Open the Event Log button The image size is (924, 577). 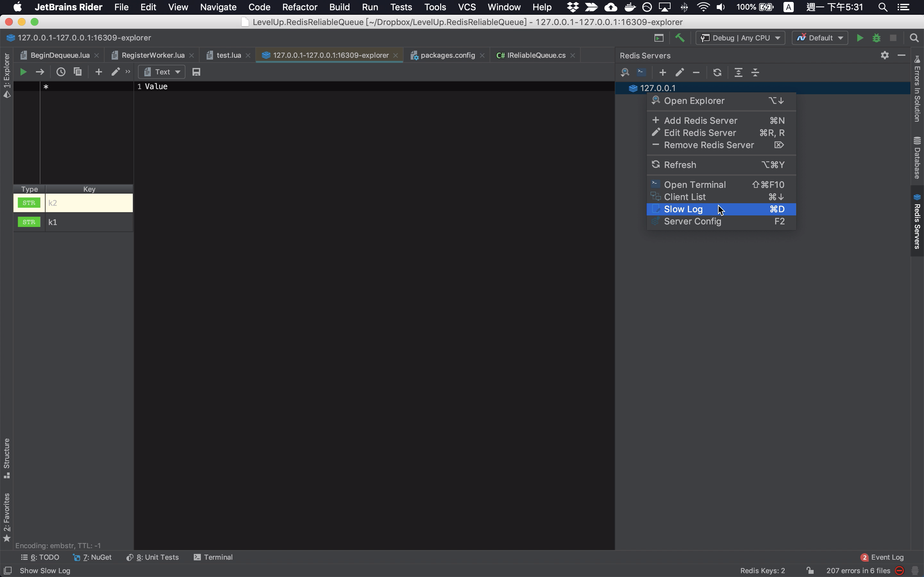[x=882, y=557]
